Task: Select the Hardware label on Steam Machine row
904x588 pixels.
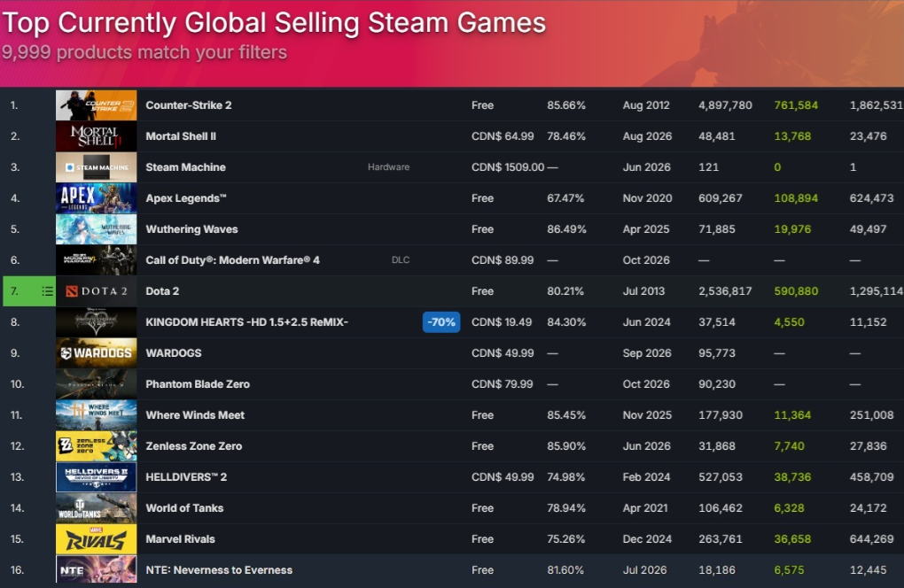Action: coord(388,167)
